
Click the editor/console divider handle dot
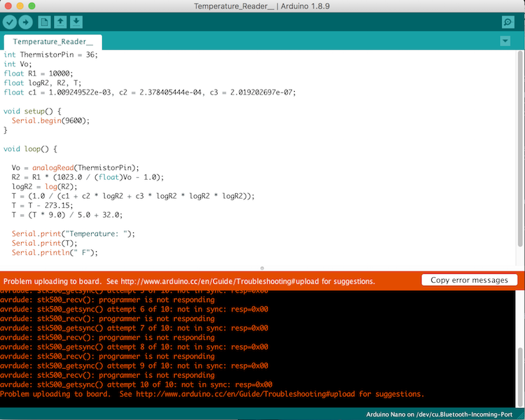pos(262,268)
